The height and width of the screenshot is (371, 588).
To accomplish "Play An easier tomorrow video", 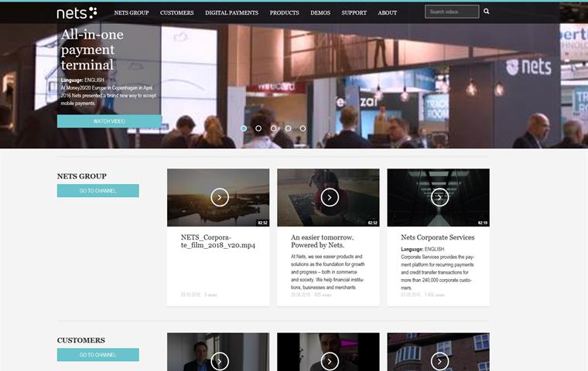I will click(x=330, y=198).
